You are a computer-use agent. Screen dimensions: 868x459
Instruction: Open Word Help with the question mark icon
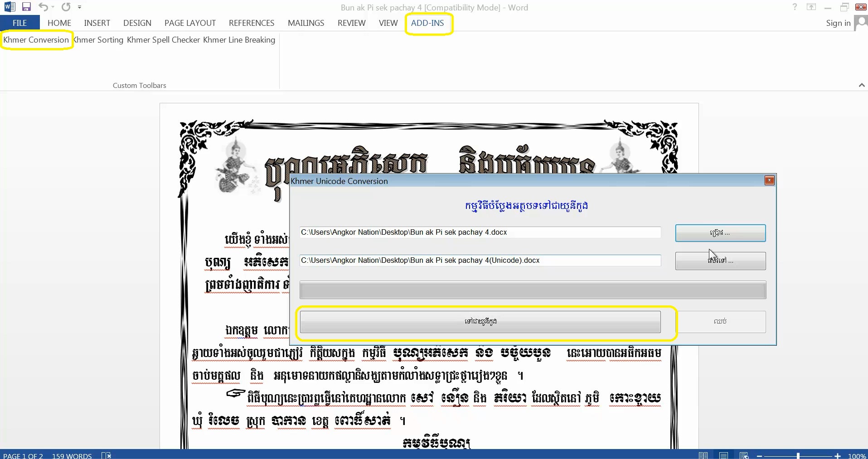(794, 7)
